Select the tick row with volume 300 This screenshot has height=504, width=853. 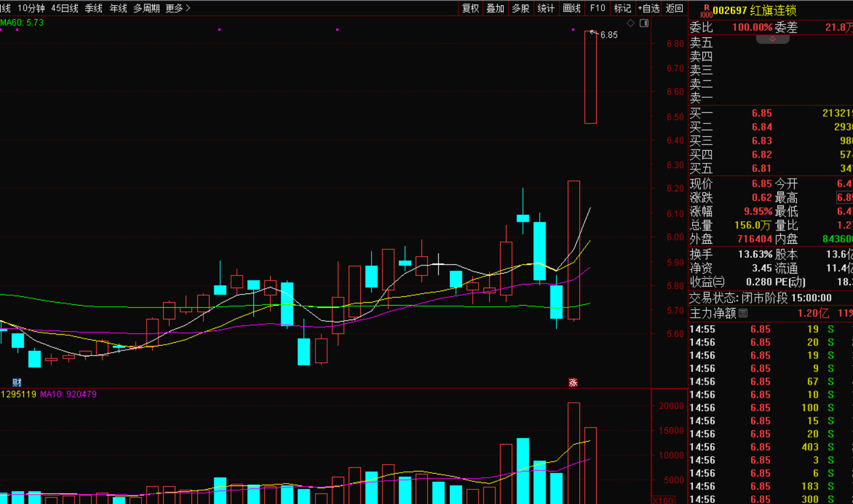pos(770,499)
